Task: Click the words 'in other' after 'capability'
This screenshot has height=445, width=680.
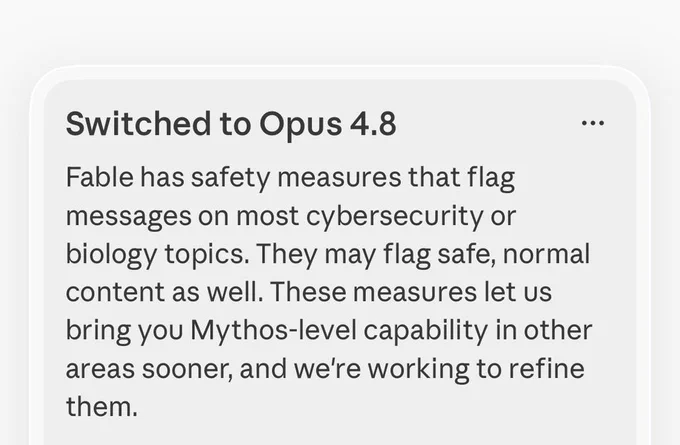Action: [x=543, y=330]
